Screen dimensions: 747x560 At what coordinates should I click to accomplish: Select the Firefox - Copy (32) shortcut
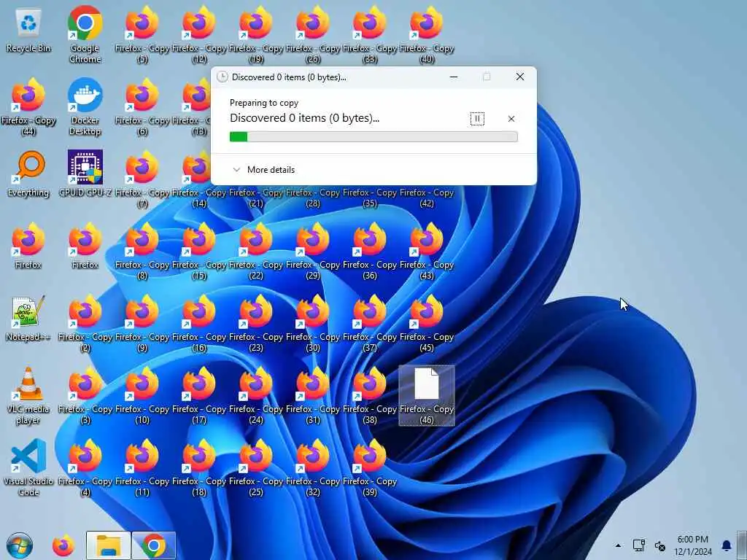pyautogui.click(x=312, y=467)
